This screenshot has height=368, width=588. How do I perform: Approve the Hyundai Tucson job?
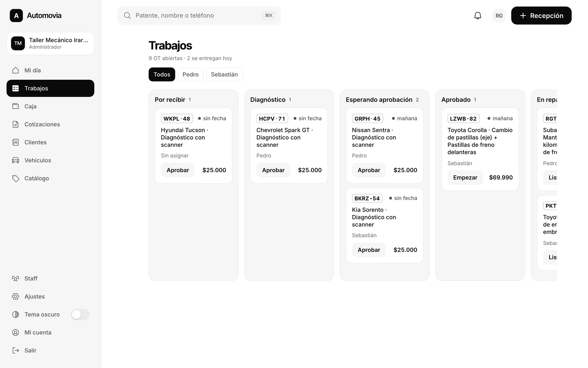[x=178, y=170]
